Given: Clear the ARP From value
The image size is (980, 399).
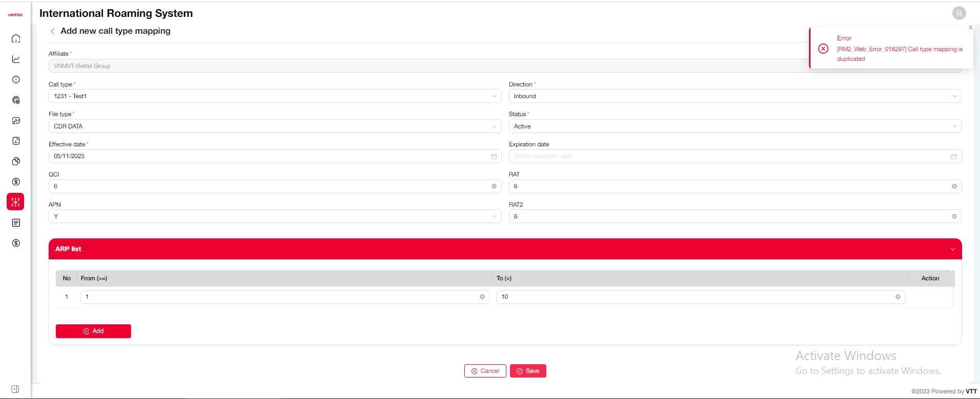Looking at the screenshot, I should click(x=482, y=297).
